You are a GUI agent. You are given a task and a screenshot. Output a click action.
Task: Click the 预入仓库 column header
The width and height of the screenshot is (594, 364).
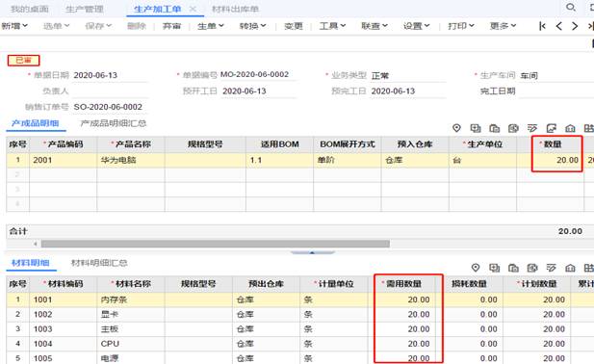click(415, 144)
